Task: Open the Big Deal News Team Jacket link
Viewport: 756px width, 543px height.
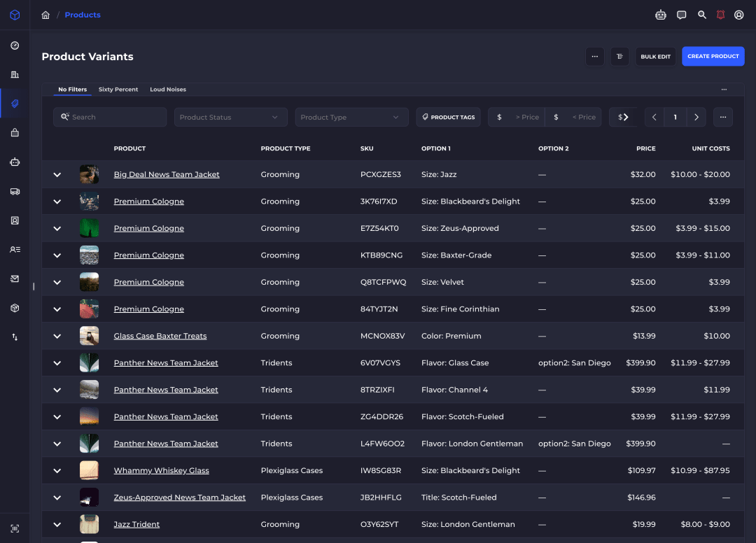Action: point(167,174)
